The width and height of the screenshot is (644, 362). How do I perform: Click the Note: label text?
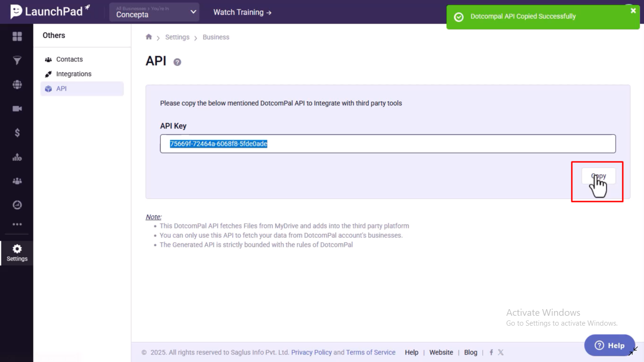click(153, 217)
